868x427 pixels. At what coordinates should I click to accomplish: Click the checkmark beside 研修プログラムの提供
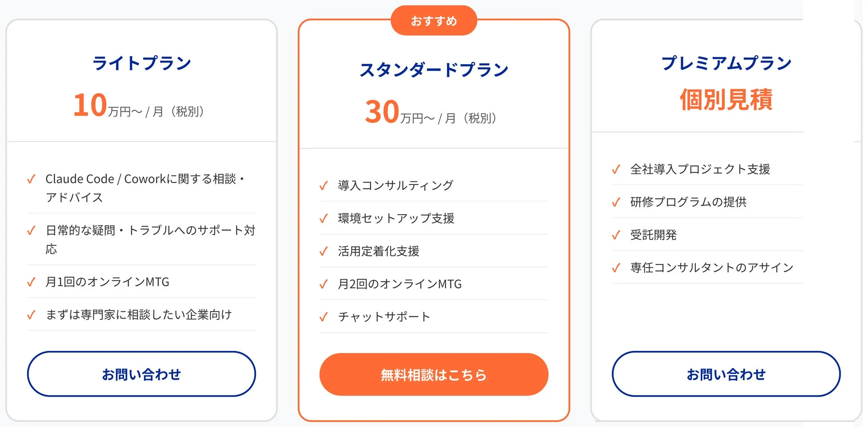(617, 202)
